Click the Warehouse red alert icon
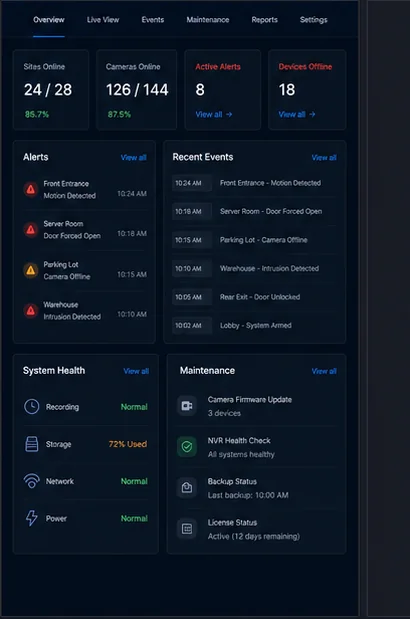Screen dimensions: 410x619 click(x=31, y=311)
